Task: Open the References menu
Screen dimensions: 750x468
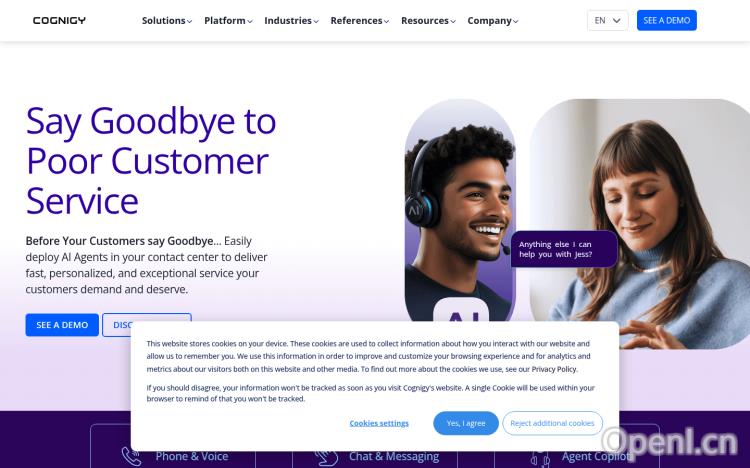Action: click(x=360, y=21)
